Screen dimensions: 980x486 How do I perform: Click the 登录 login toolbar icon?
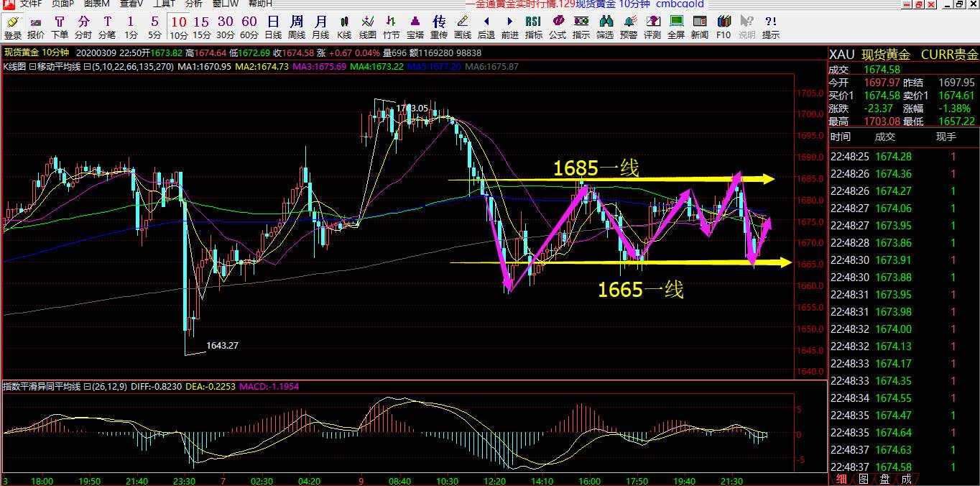pos(12,27)
